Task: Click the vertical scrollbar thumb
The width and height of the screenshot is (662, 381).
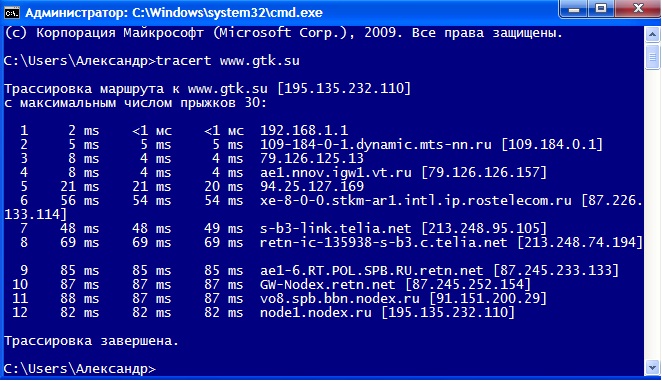Action: pos(652,57)
